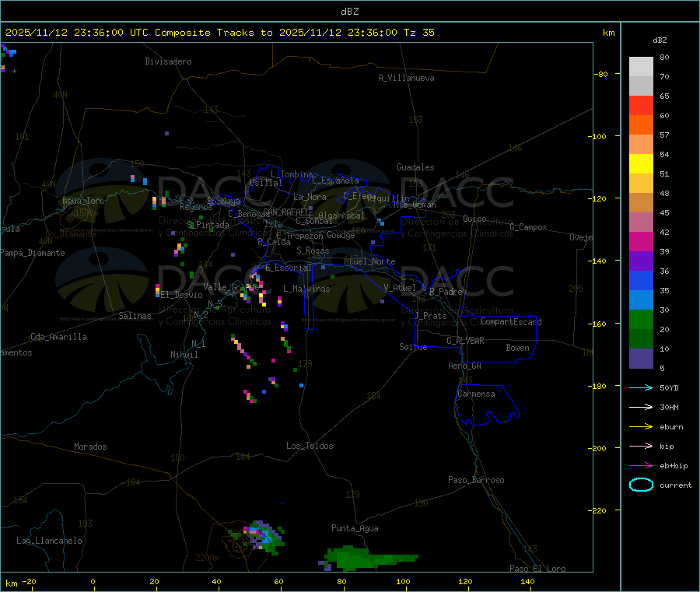Click the Salinas place label
Image resolution: width=700 pixels, height=592 pixels.
(135, 316)
